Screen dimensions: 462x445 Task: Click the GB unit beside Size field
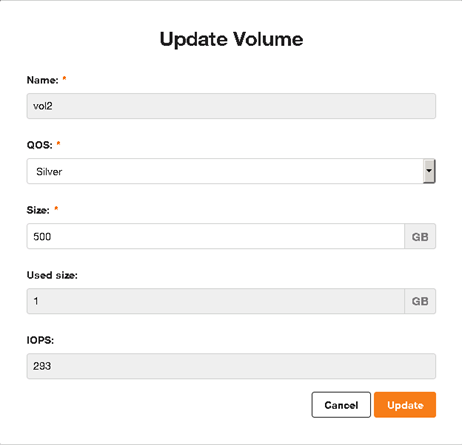(x=420, y=236)
